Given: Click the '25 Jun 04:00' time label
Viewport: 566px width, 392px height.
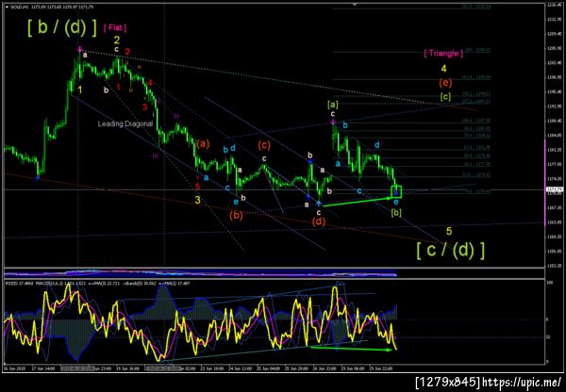Looking at the screenshot, I should (268, 369).
